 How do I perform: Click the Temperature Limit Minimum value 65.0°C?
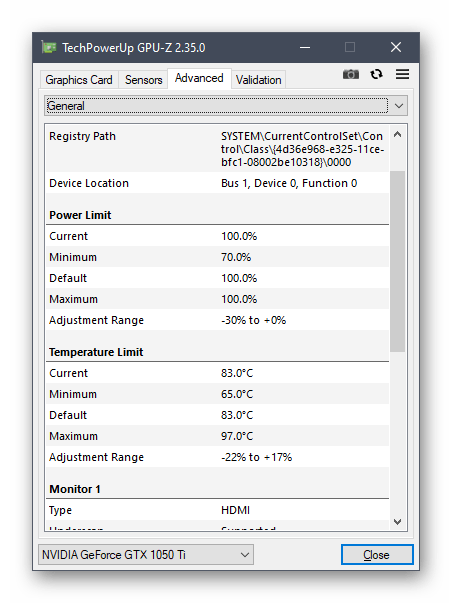tap(237, 394)
